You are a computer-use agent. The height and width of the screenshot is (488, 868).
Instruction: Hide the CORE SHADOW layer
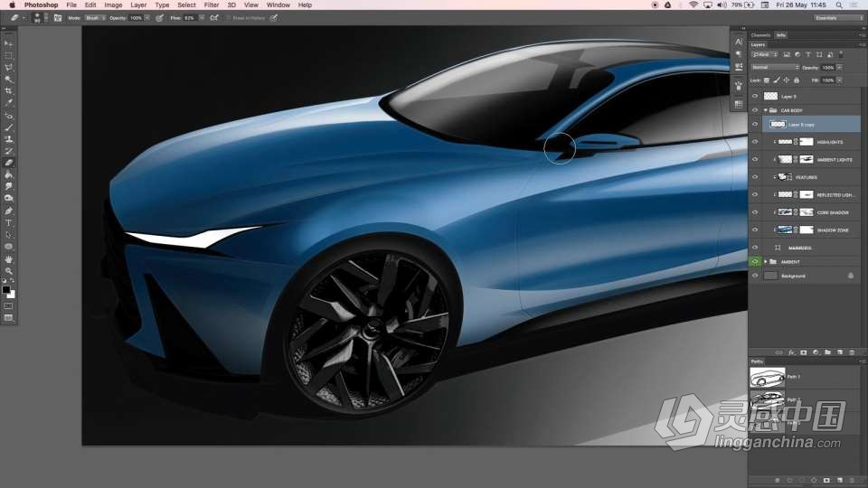click(755, 212)
